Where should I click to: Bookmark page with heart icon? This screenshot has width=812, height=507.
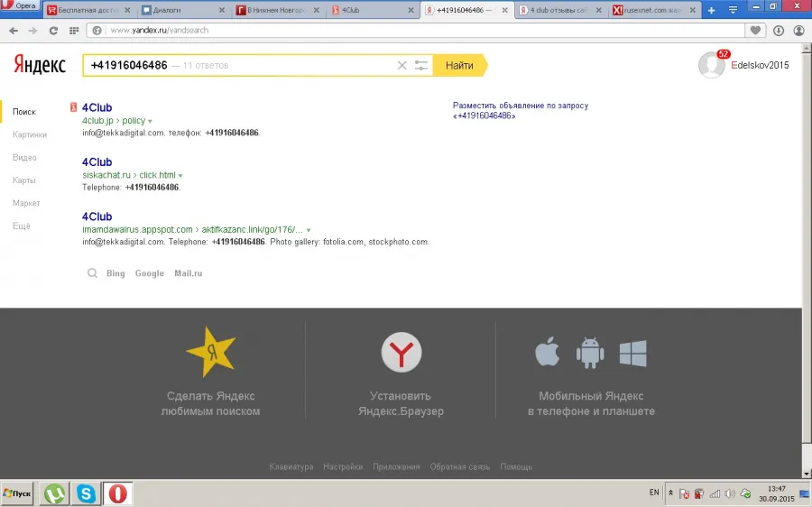click(x=755, y=31)
